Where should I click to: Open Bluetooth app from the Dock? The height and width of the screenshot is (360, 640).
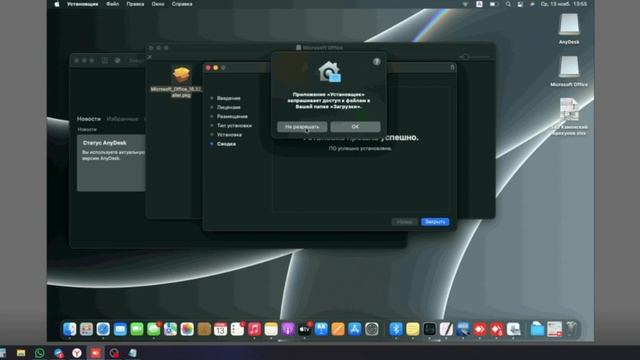396,329
